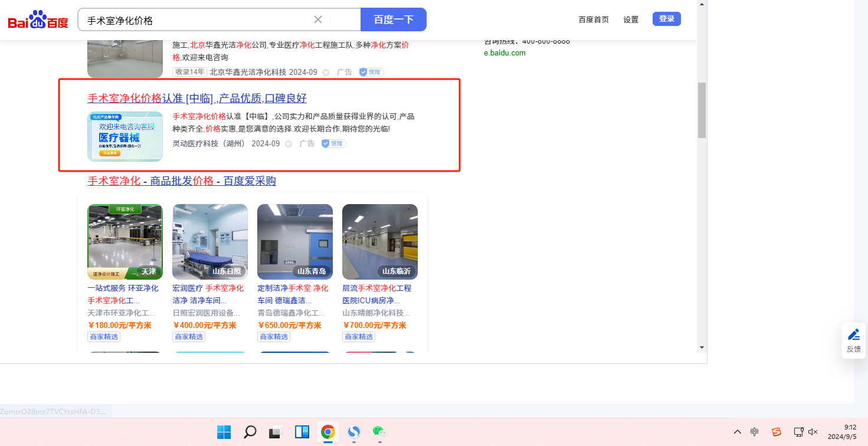
Task: Click 医疗器械 ad thumbnail image
Action: click(x=125, y=136)
